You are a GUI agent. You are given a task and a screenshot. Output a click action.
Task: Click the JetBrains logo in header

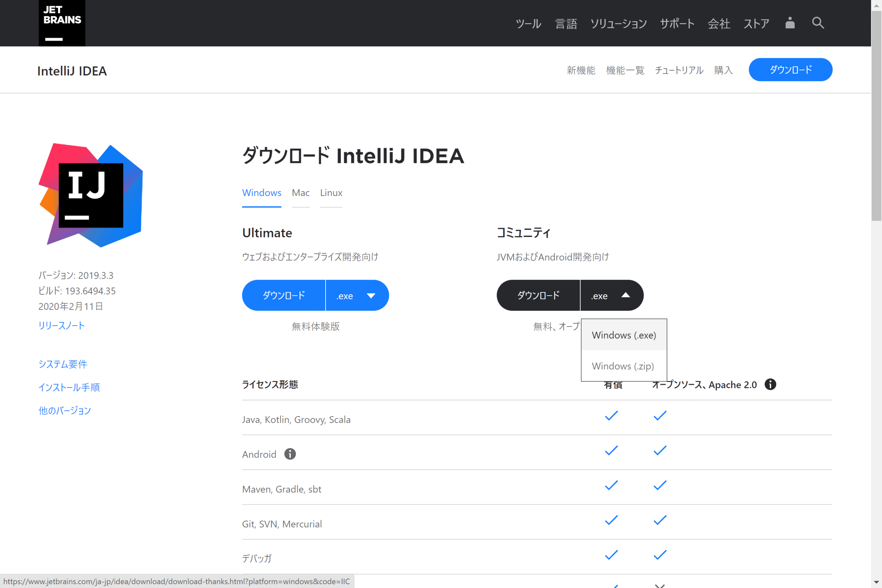(x=62, y=23)
